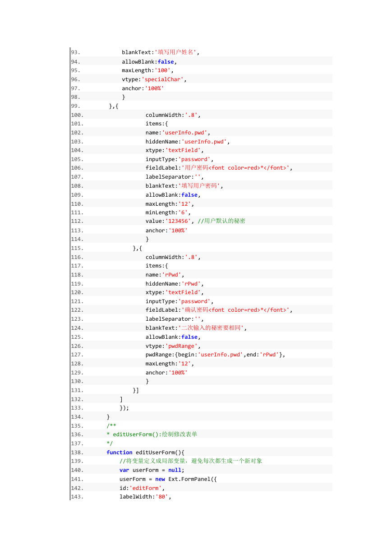The image size is (392, 554).
Task: Click vtype:'pwdRange' on line 126
Action: (173, 346)
